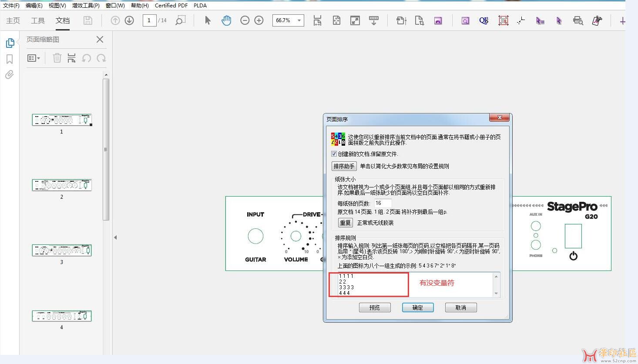
Task: Toggle 'create new document, keep original' checkbox
Action: 334,154
